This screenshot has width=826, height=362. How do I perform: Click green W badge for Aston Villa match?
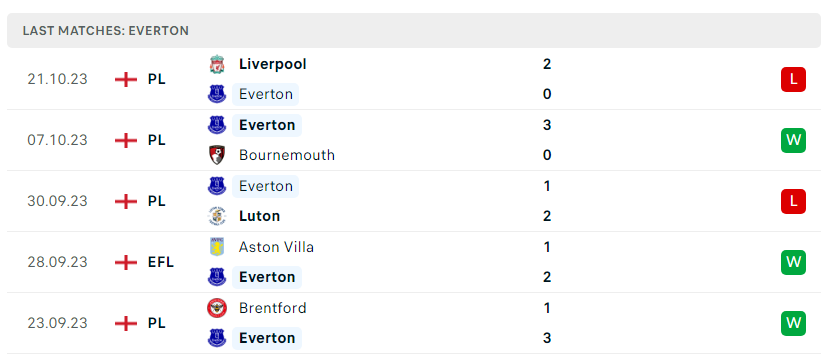(793, 262)
